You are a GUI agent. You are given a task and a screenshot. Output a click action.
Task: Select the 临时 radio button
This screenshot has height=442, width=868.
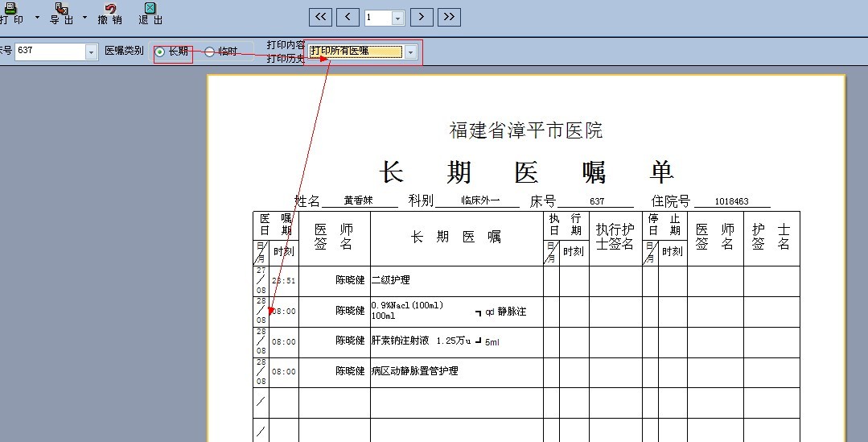tap(209, 52)
